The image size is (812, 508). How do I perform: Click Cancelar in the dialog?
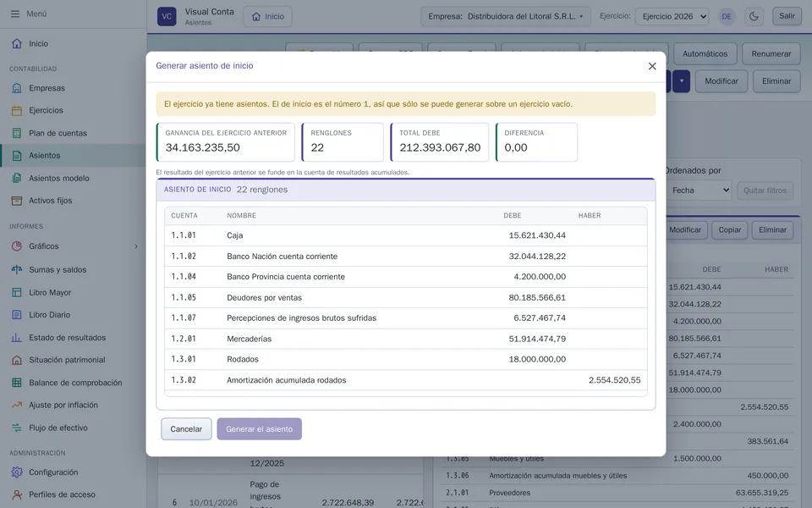pos(186,429)
